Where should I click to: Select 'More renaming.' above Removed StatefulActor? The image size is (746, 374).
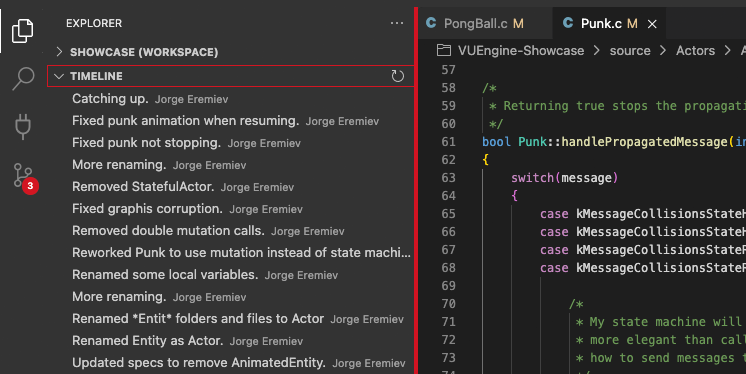[231, 165]
